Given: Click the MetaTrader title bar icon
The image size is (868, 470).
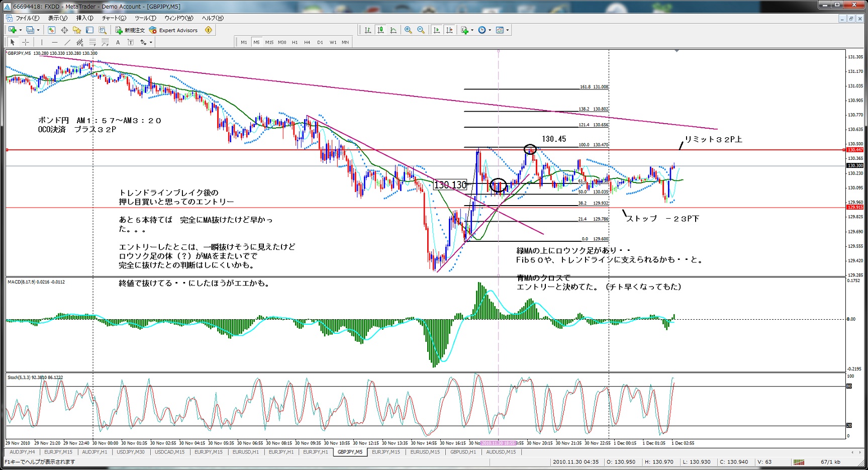Looking at the screenshot, I should (x=7, y=7).
